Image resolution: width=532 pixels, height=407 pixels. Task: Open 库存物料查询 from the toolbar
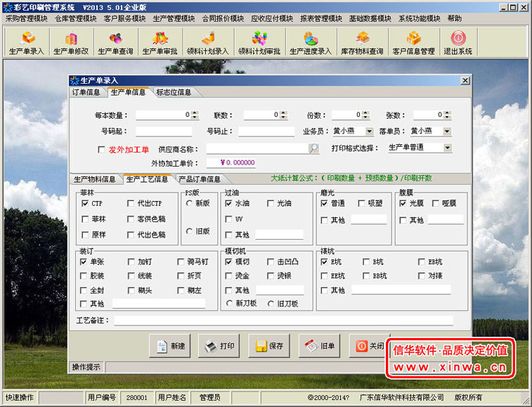pyautogui.click(x=362, y=42)
